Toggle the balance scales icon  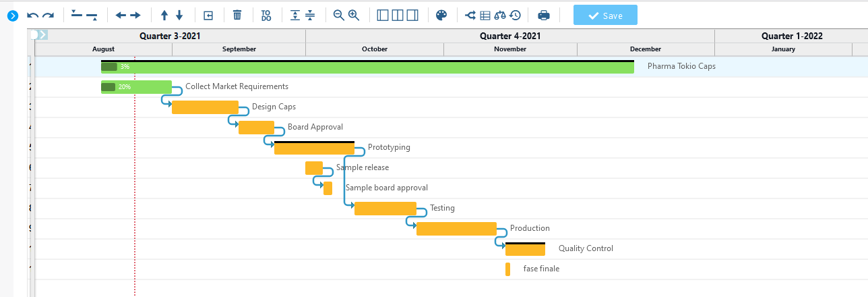[500, 15]
